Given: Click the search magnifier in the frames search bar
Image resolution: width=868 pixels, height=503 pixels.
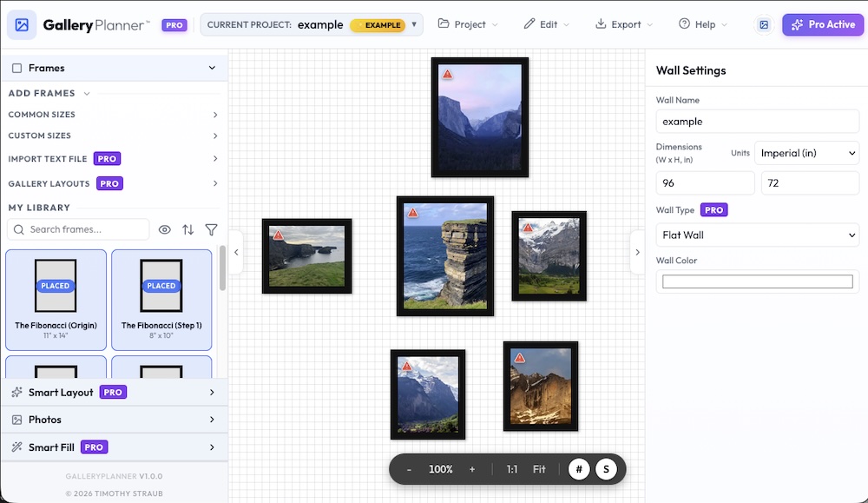Looking at the screenshot, I should point(18,229).
